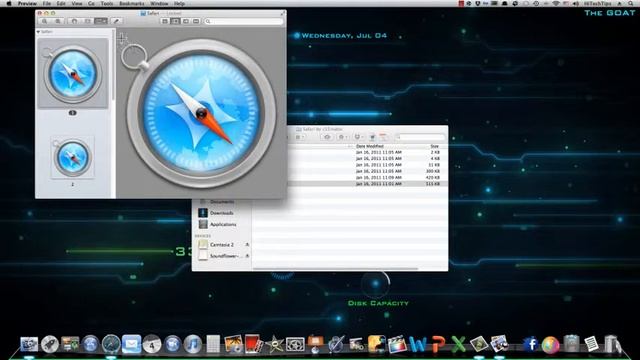Open Microsoft Excel X icon in the Dock
The width and height of the screenshot is (640, 360).
click(458, 344)
